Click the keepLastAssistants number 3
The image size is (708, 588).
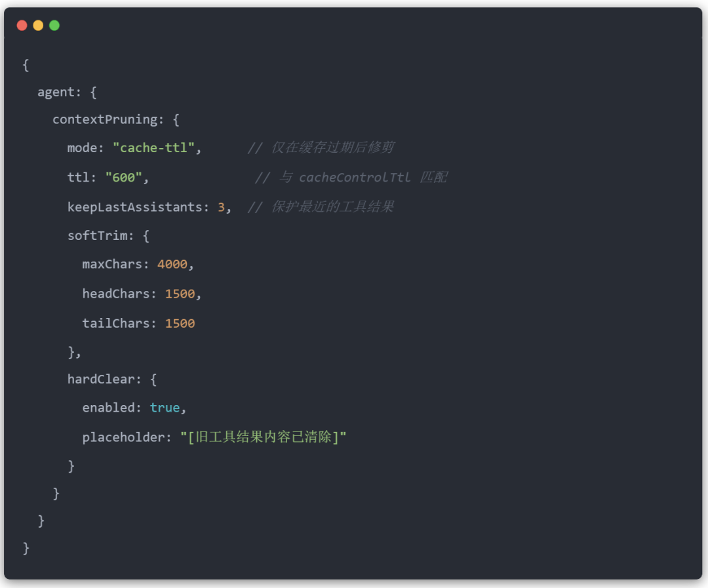(221, 207)
